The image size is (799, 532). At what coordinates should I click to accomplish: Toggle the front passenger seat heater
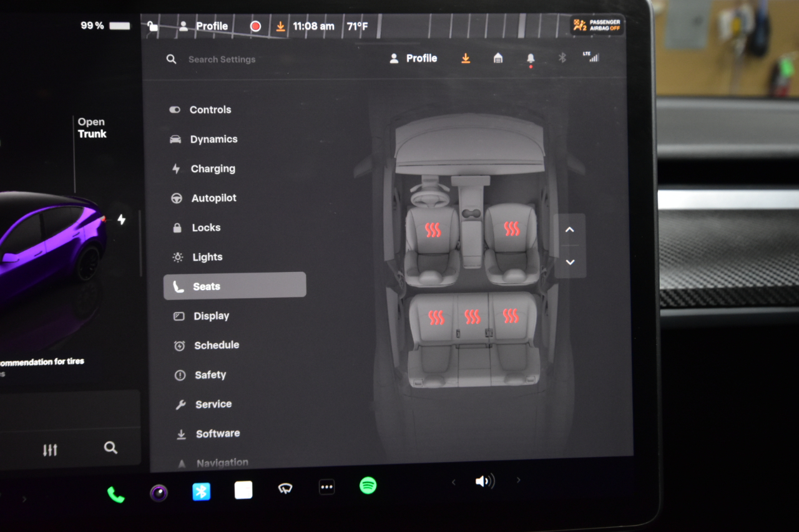coord(512,229)
